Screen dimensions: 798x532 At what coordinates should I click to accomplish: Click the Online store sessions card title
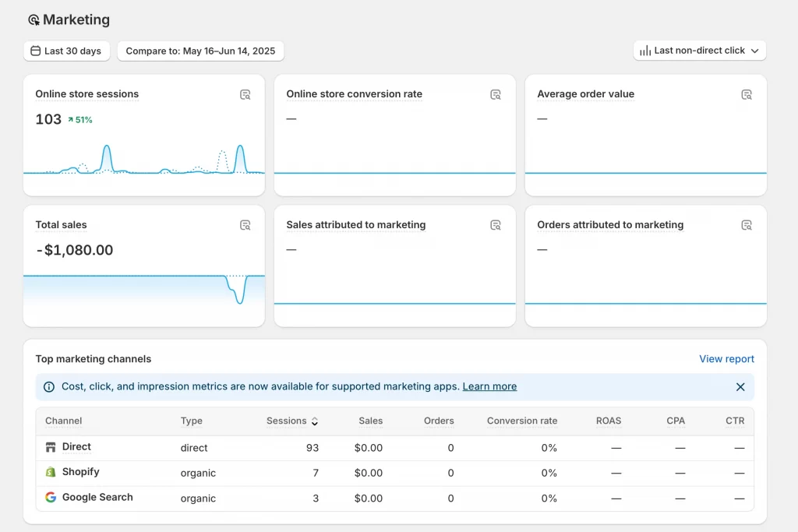tap(87, 94)
